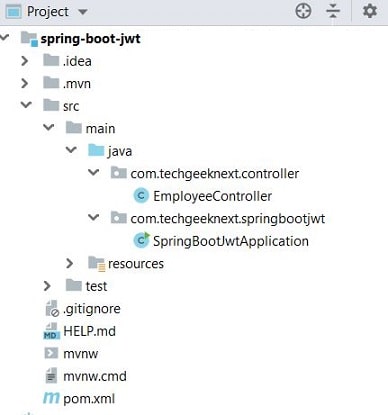Screen dimensions: 388x415
Task: Open the Project view dropdown
Action: pos(82,12)
